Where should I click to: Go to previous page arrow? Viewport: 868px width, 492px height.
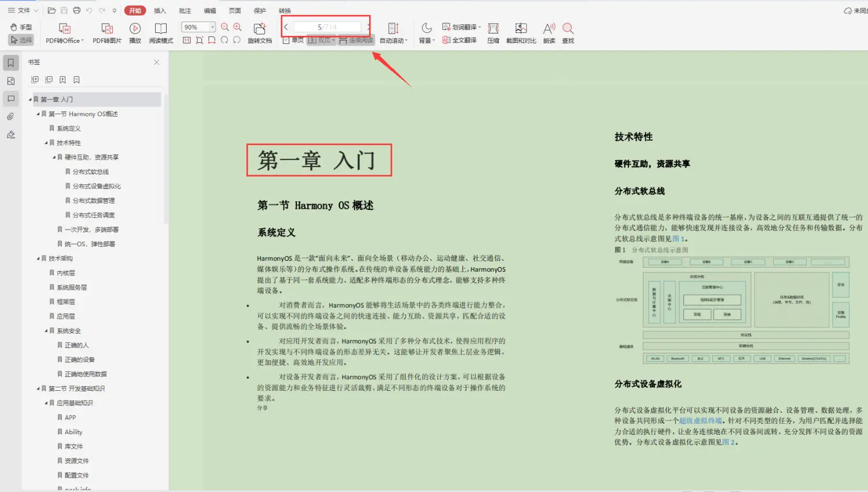(x=286, y=27)
